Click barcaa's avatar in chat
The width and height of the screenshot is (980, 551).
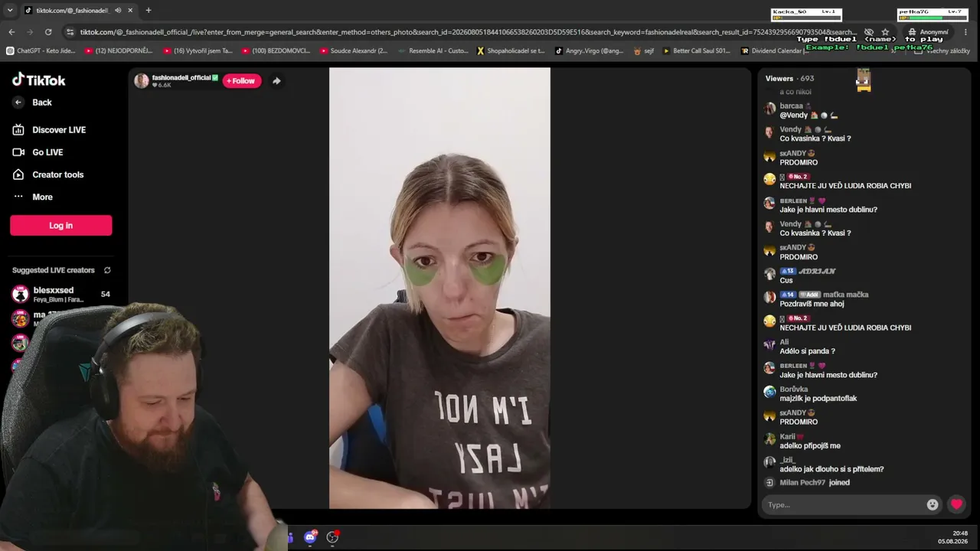point(769,109)
